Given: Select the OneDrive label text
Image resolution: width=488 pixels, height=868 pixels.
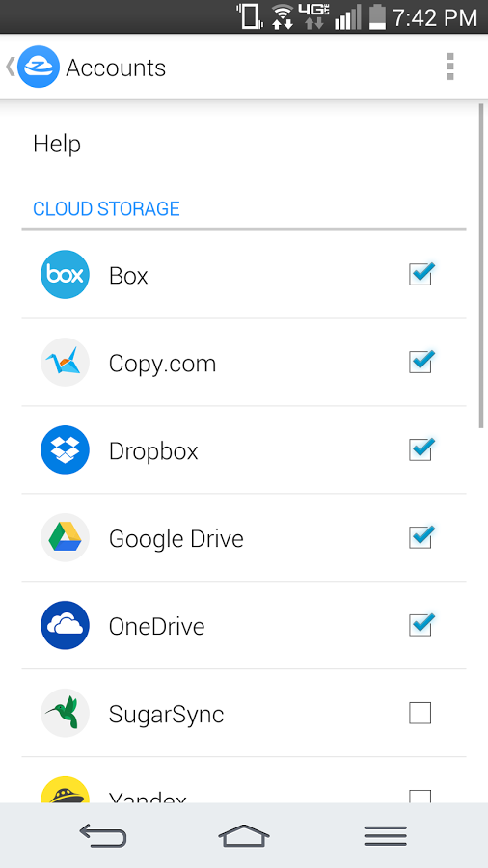Looking at the screenshot, I should (156, 626).
